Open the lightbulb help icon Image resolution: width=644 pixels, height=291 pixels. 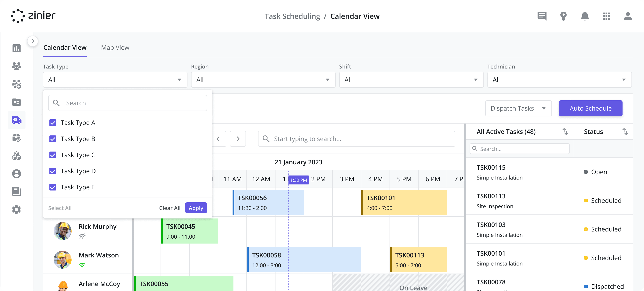click(x=563, y=16)
